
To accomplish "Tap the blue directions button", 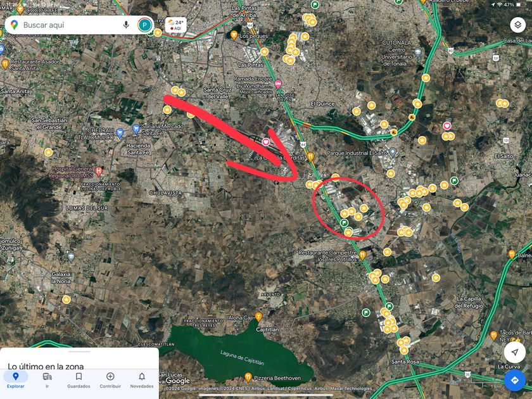I will pyautogui.click(x=514, y=381).
